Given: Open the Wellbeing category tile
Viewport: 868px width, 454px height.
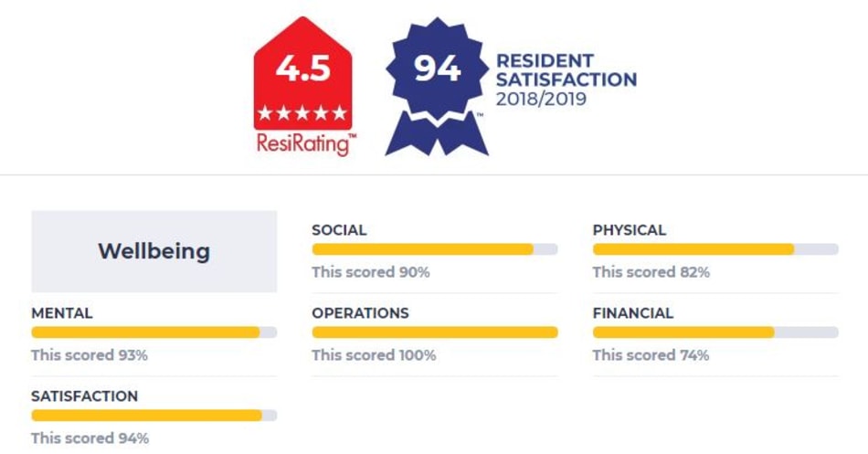Looking at the screenshot, I should pyautogui.click(x=153, y=251).
